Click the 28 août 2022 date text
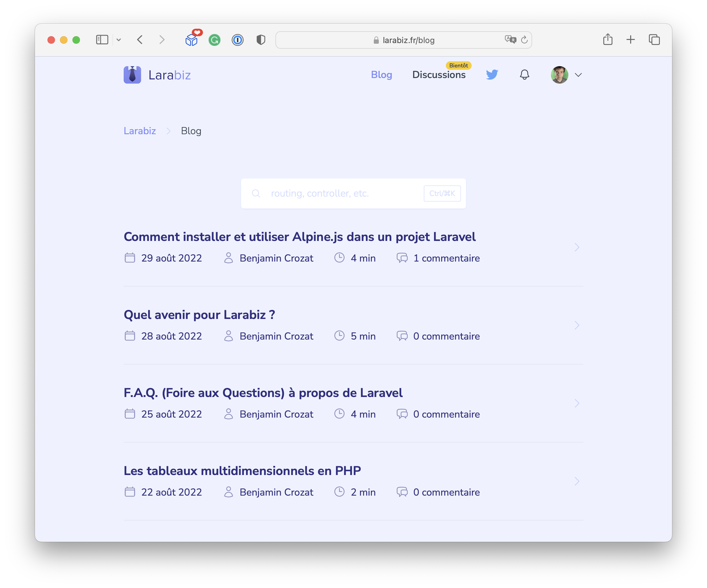 pos(171,336)
